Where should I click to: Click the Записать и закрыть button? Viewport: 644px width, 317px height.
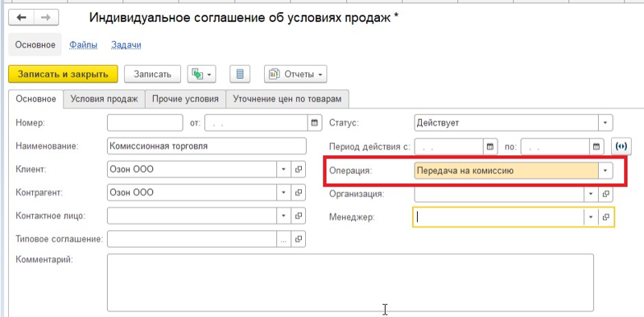[x=64, y=74]
